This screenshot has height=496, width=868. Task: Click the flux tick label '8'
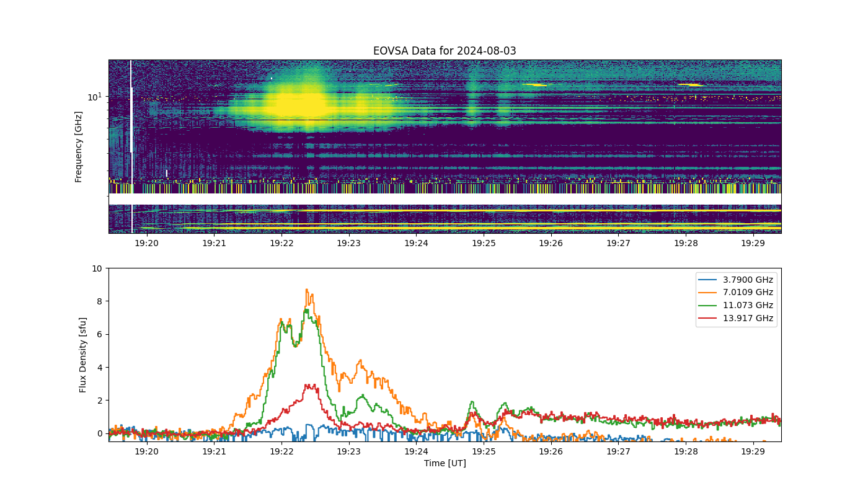100,301
